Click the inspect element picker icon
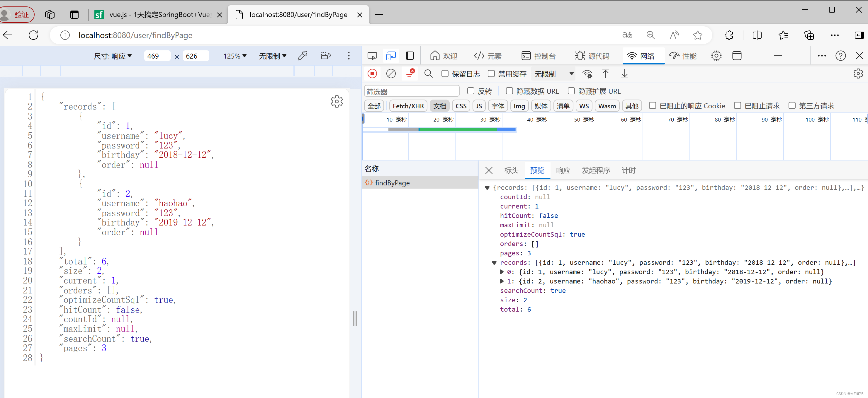 (372, 56)
